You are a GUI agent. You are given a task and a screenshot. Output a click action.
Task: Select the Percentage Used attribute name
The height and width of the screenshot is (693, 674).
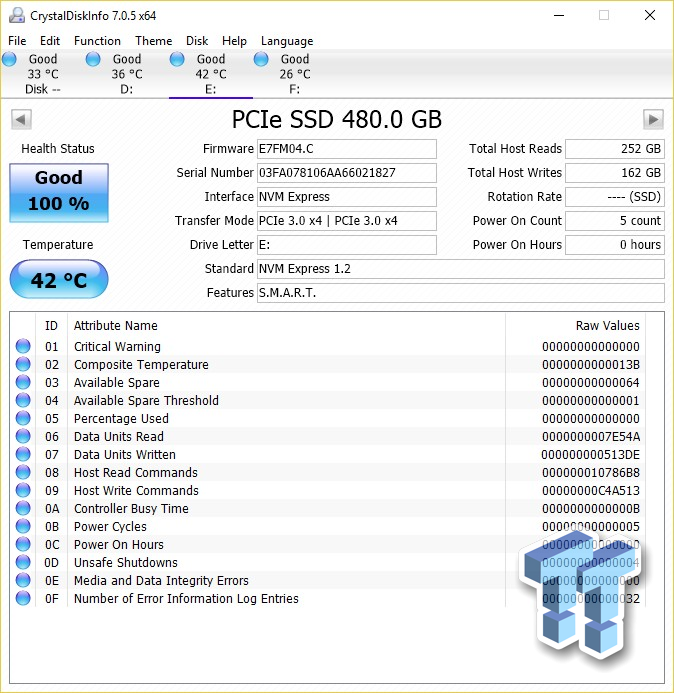coord(121,419)
